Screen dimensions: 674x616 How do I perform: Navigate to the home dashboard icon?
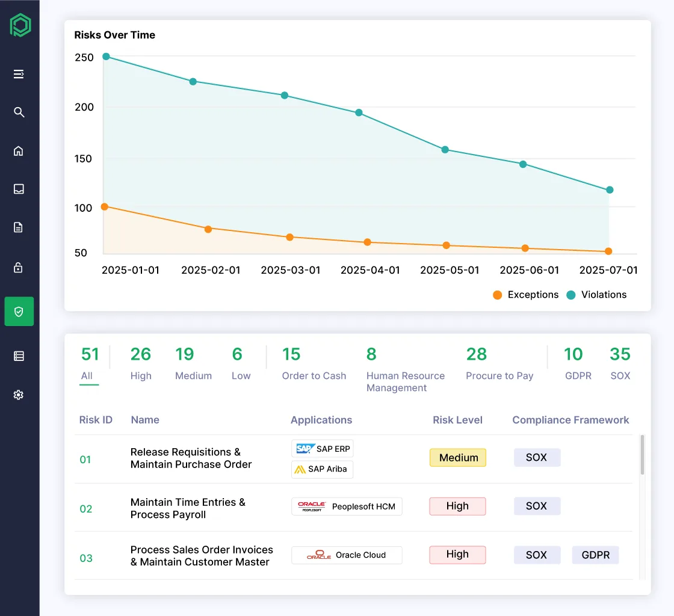[19, 151]
